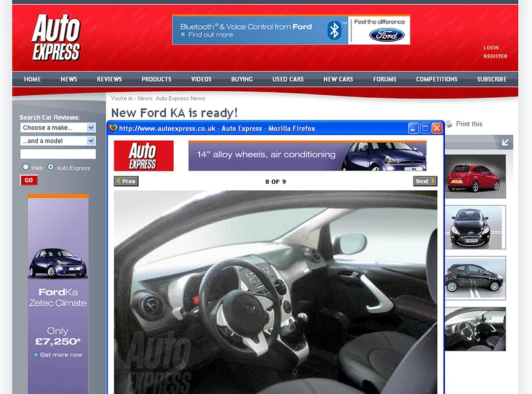The height and width of the screenshot is (394, 532).
Task: Open the REVIEWS menu item
Action: [109, 79]
